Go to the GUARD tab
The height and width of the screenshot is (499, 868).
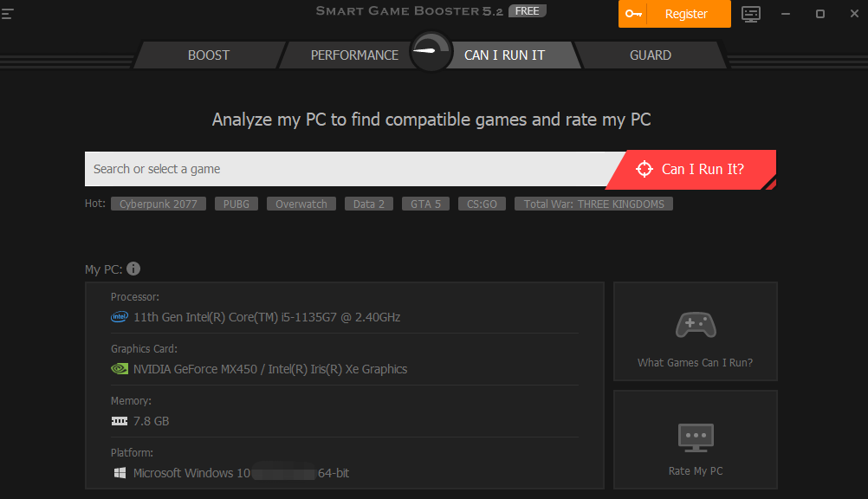click(651, 55)
